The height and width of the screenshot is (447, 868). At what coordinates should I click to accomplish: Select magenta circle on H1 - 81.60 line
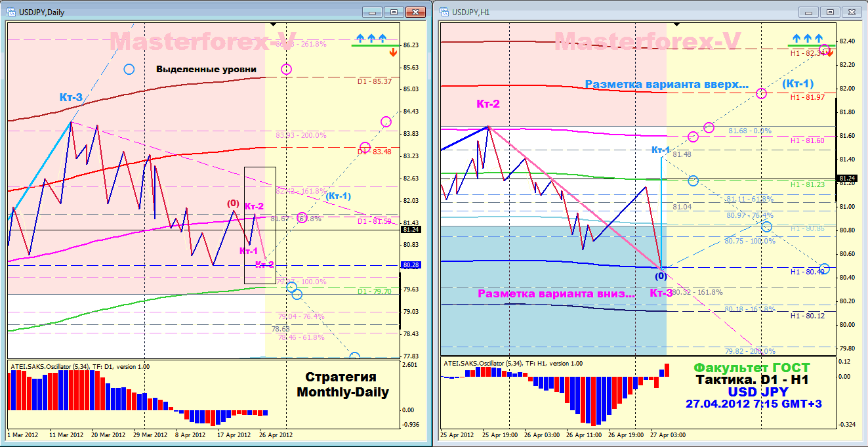(x=693, y=137)
